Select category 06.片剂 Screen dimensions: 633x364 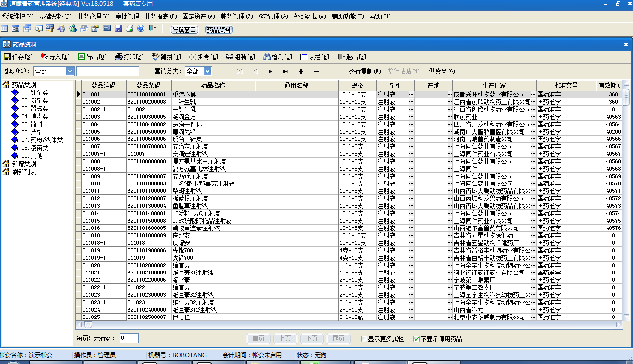point(31,132)
